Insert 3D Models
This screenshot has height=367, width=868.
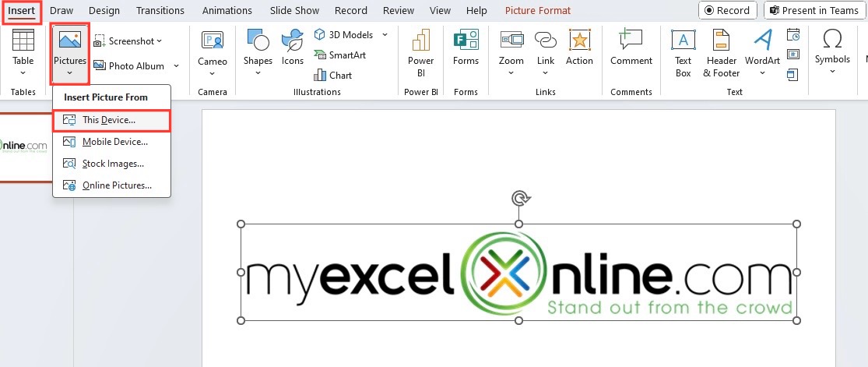[344, 34]
